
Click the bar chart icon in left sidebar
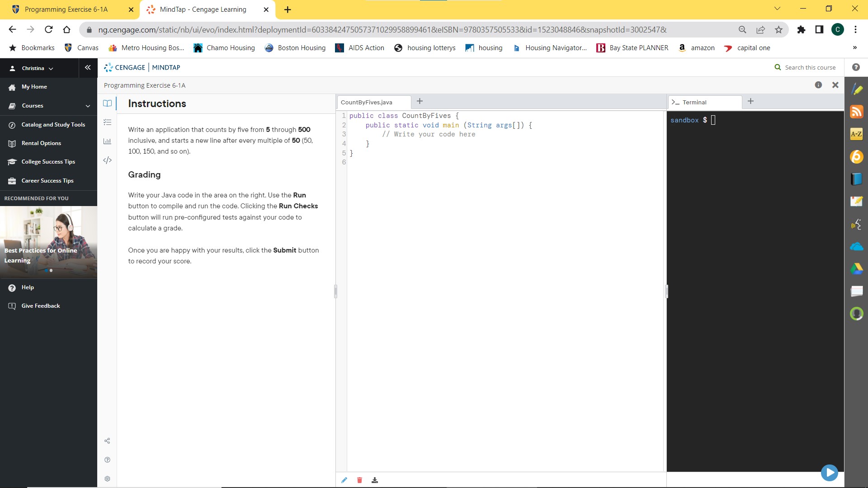(x=107, y=141)
